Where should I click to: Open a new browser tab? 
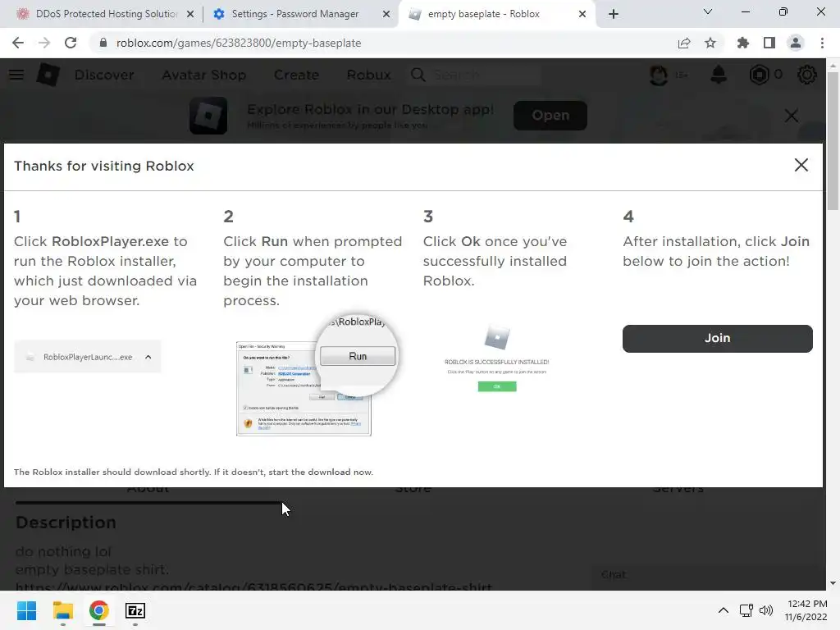pos(614,14)
